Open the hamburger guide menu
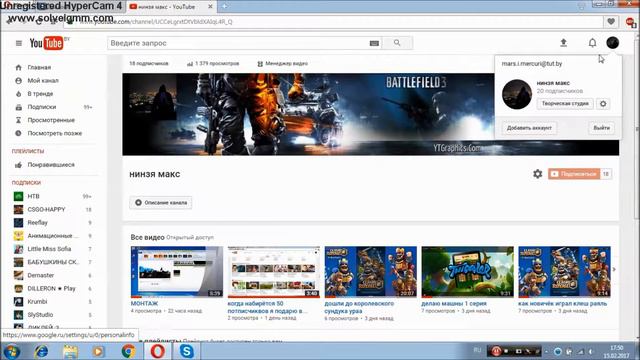Image resolution: width=640 pixels, height=360 pixels. click(x=18, y=43)
